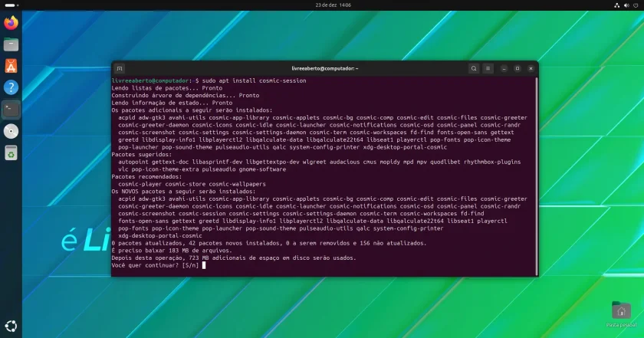Click the 'xdg-desktop-portal-cosmic' line above summary
This screenshot has height=338, width=644.
tap(160, 236)
